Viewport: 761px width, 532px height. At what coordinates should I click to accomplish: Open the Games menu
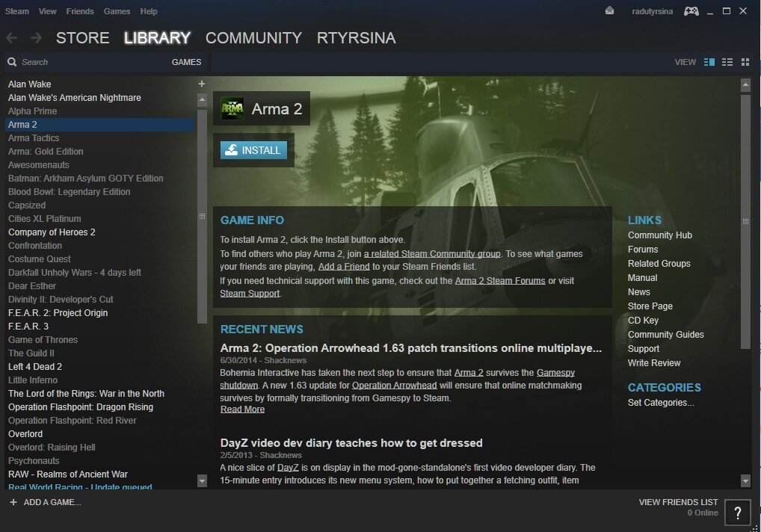coord(117,11)
